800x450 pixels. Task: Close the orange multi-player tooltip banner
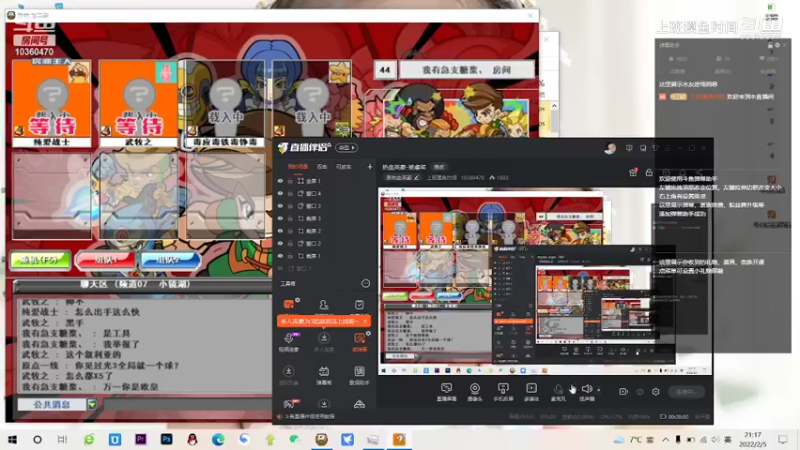(365, 321)
